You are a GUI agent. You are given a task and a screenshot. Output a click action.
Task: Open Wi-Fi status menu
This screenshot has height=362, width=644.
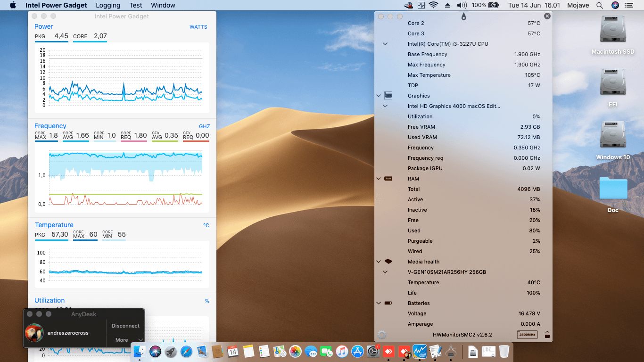tap(434, 5)
